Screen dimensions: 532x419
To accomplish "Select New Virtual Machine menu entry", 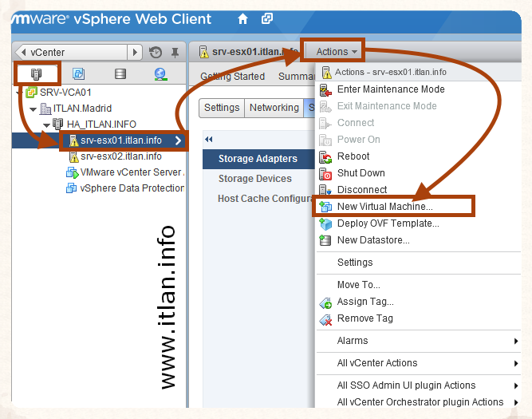I will tap(384, 207).
